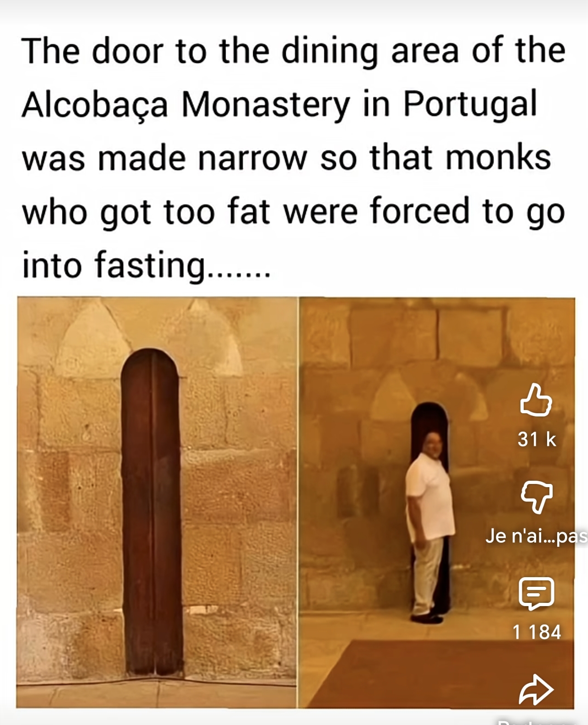588x725 pixels.
Task: Tap the thumbs-down dislike icon
Action: tap(537, 497)
